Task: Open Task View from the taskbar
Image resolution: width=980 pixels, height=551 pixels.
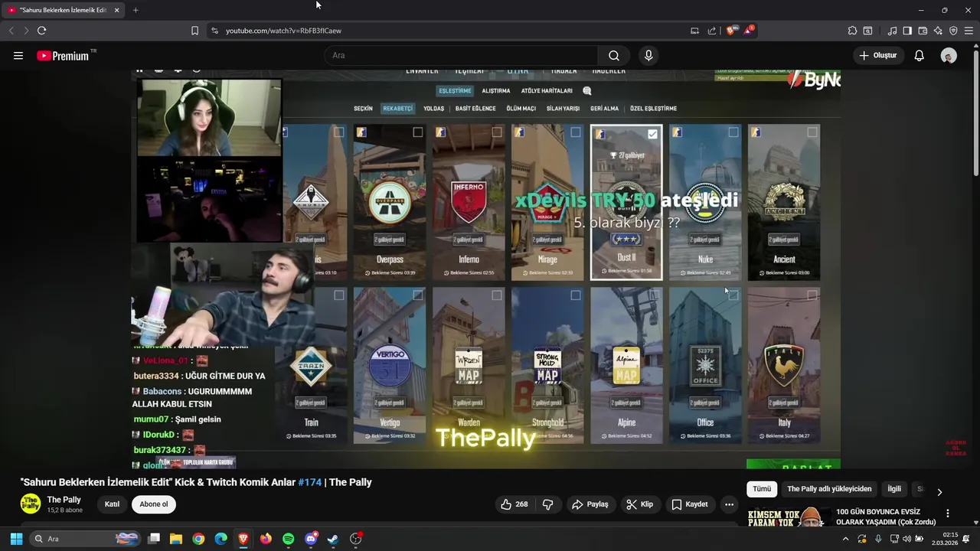Action: click(x=154, y=539)
